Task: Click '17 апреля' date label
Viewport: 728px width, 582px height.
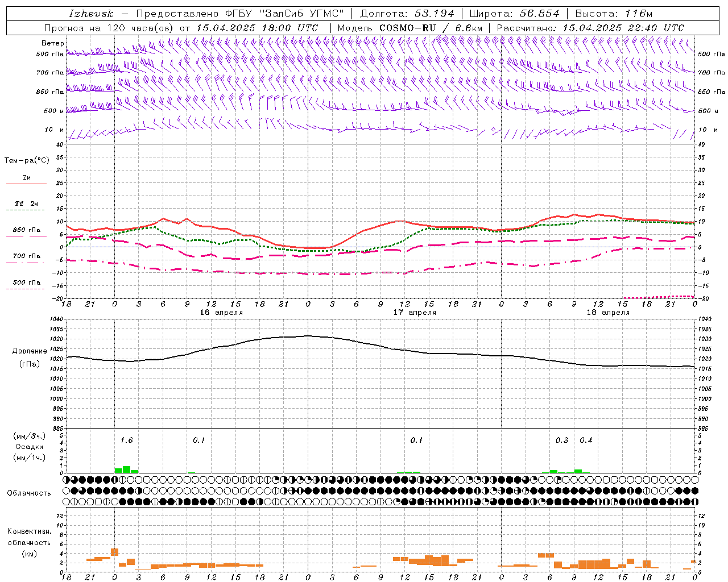Action: (415, 313)
